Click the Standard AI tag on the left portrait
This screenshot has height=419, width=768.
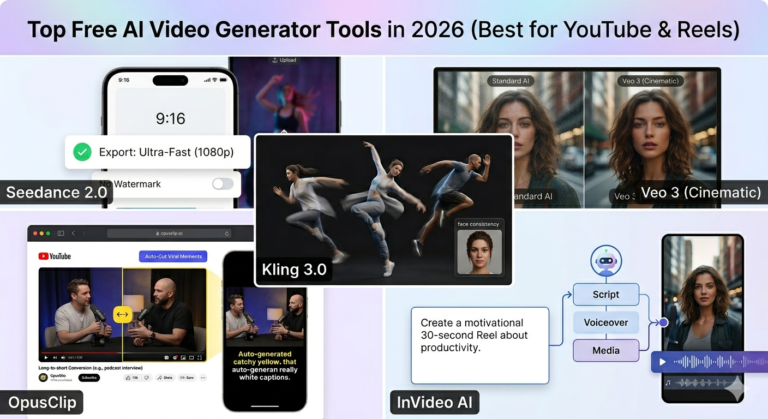(510, 81)
